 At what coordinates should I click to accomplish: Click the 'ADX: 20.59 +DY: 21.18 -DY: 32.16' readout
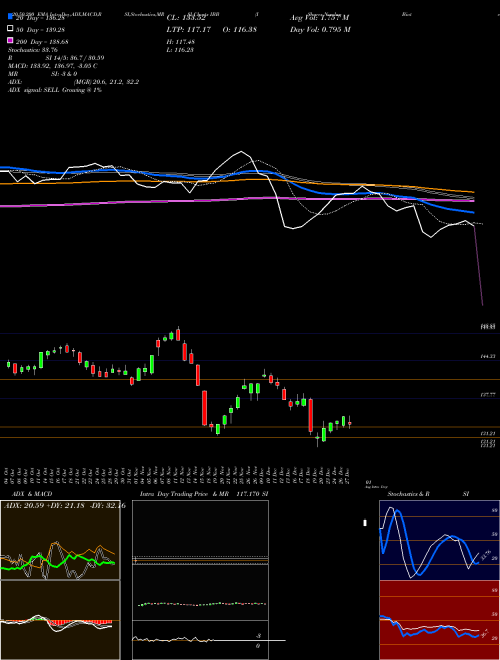(x=65, y=506)
